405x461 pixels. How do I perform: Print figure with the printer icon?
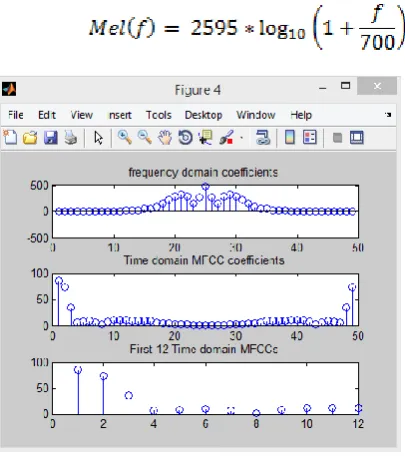71,137
